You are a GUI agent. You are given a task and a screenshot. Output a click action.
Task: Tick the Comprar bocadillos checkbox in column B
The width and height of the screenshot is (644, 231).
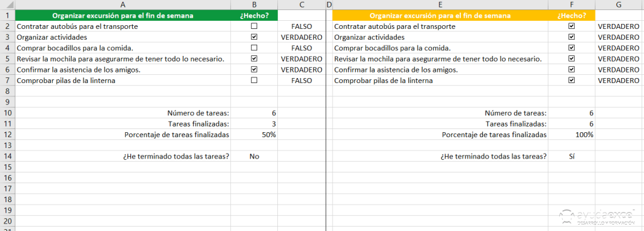click(254, 48)
